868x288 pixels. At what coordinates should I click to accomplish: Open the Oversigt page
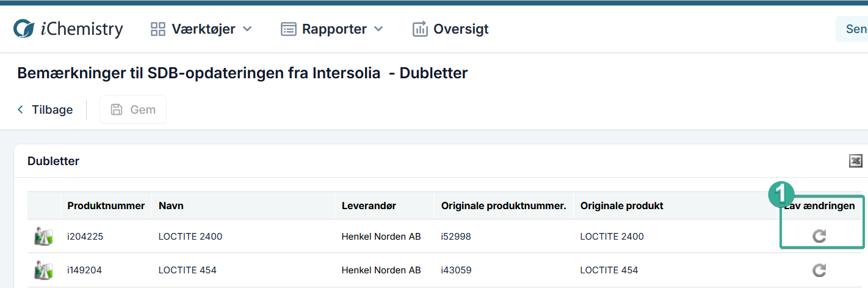pyautogui.click(x=450, y=29)
